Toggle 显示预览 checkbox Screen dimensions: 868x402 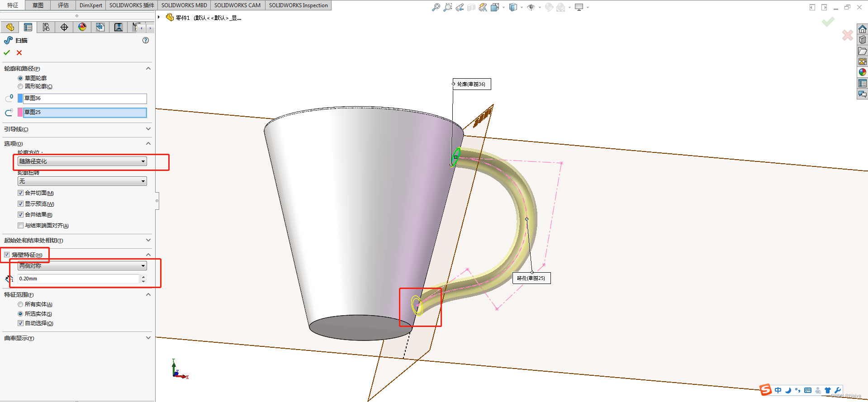click(x=20, y=204)
